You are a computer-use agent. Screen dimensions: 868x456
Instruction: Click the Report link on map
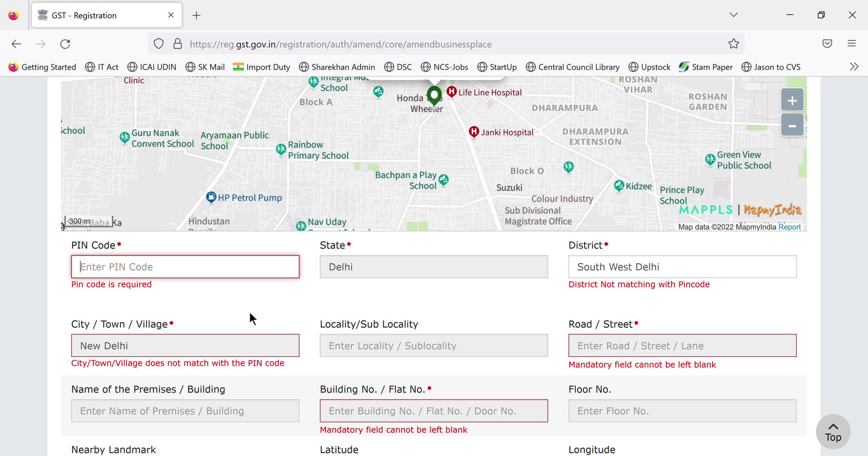790,227
